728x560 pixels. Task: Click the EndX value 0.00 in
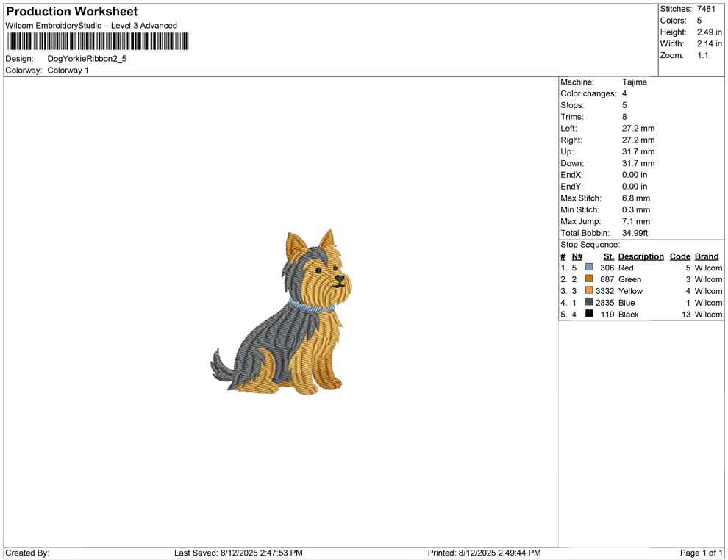point(635,175)
